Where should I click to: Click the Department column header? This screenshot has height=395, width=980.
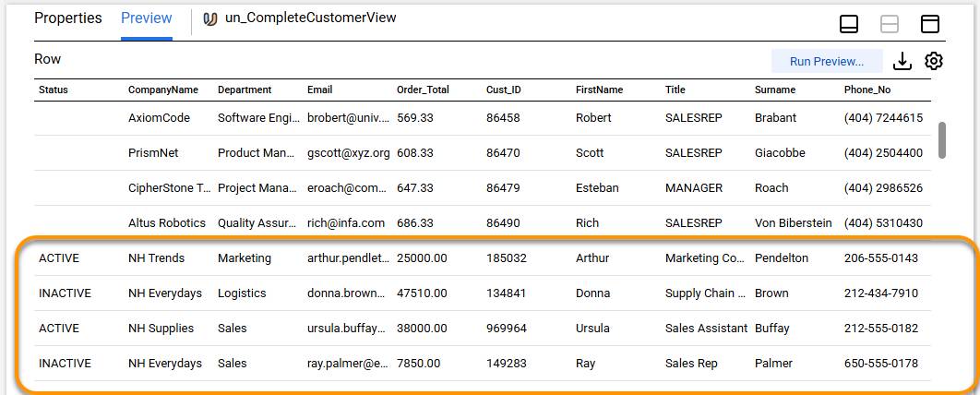coord(245,90)
